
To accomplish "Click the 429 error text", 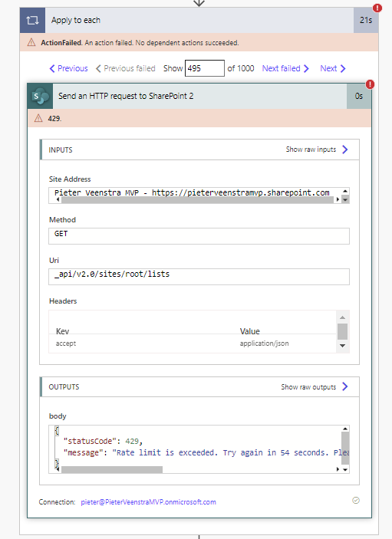I will tap(54, 119).
